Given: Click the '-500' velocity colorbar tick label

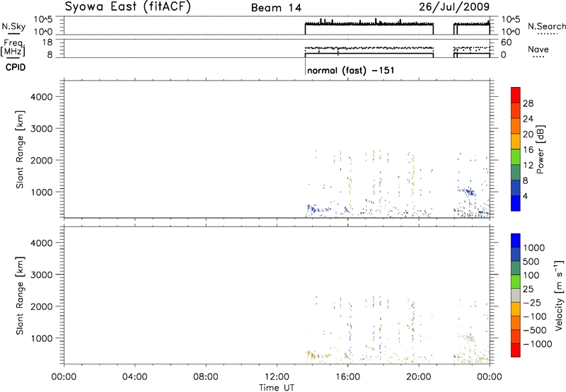Looking at the screenshot, I should coord(535,330).
